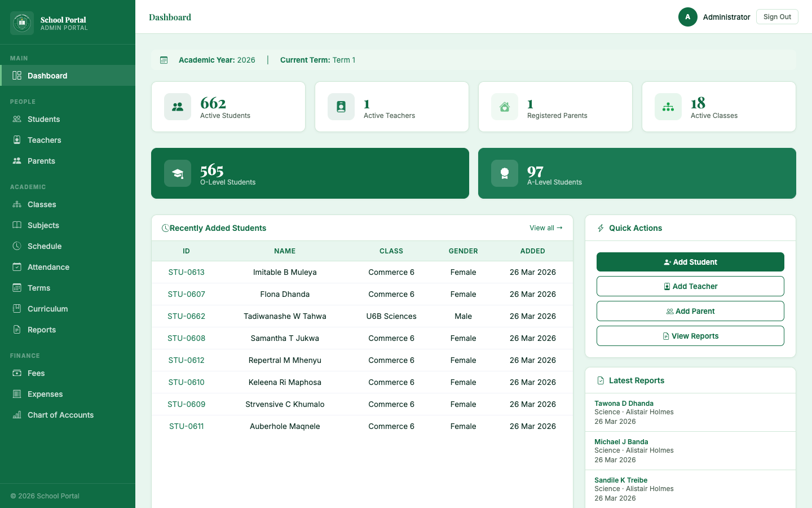Image resolution: width=812 pixels, height=508 pixels.
Task: Go to Curriculum in the sidebar
Action: click(47, 309)
